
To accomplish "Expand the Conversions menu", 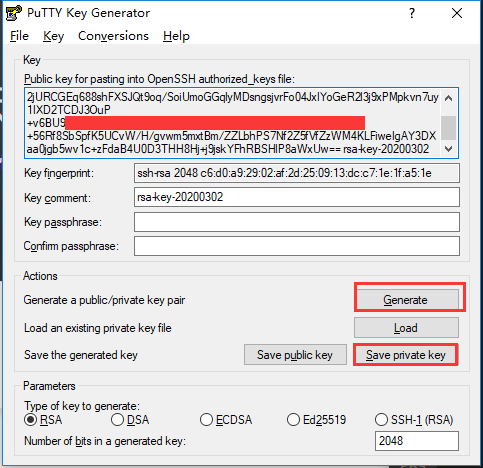I will tap(113, 36).
